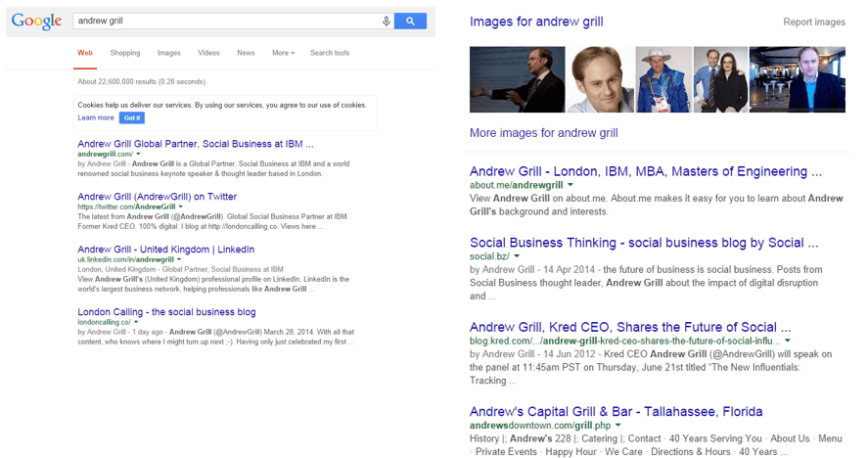Open Search tools options

330,53
